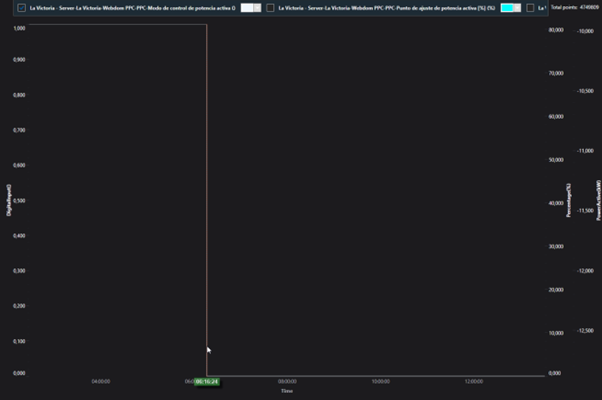This screenshot has height=400, width=602.
Task: Expand the dropdown arrow beside cyan swatch
Action: (x=519, y=8)
